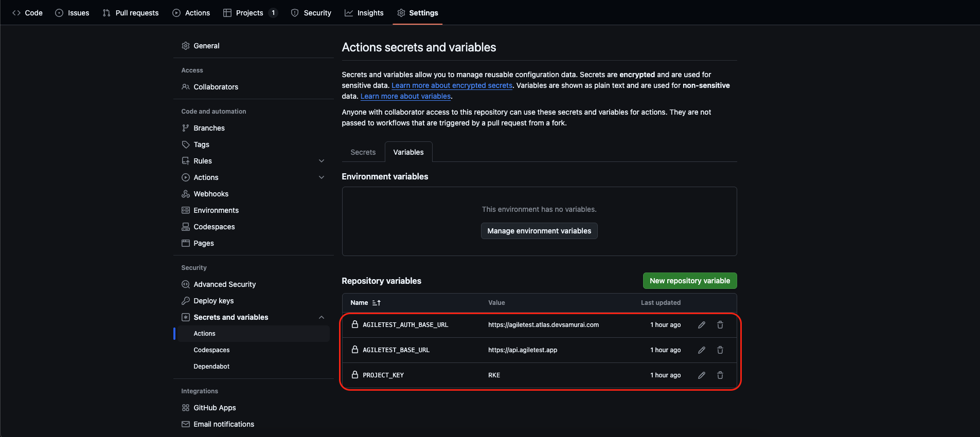Edit the AGILETEST_AUTH_BASE_URL variable with pencil icon
980x437 pixels.
pyautogui.click(x=701, y=325)
